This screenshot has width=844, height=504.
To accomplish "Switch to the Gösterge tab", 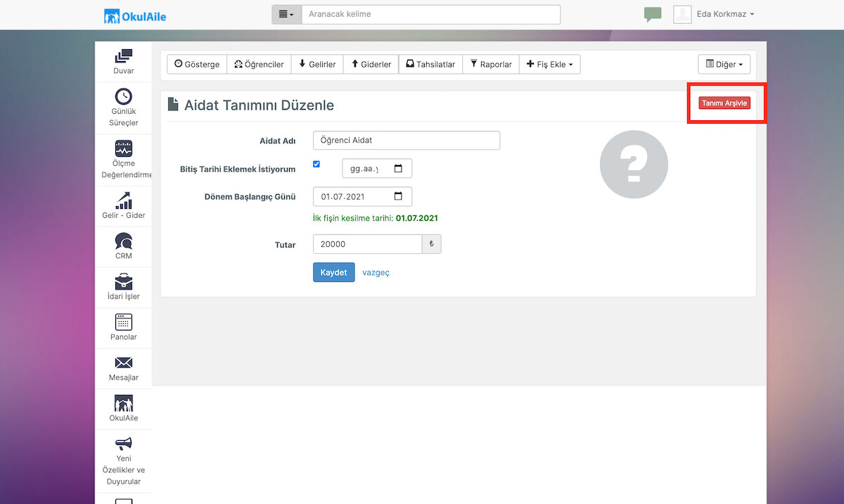I will coord(197,64).
